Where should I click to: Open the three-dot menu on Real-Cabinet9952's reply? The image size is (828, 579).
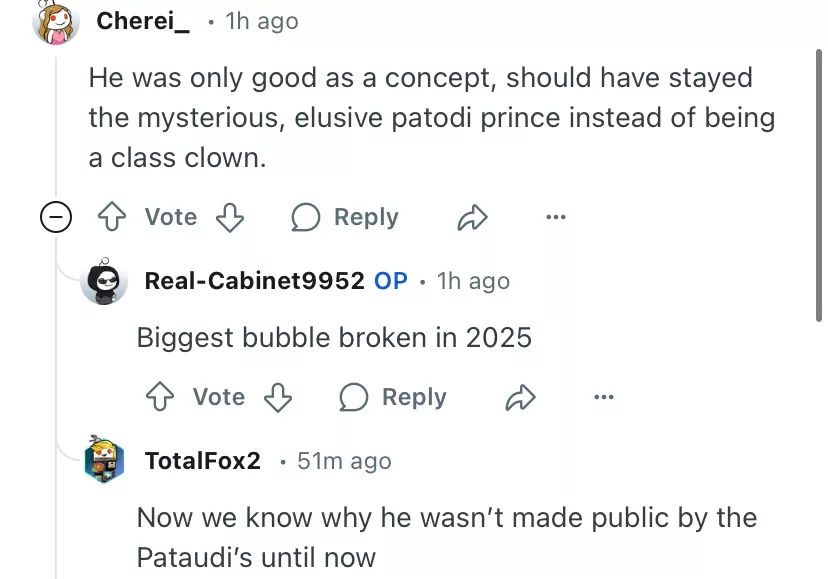[603, 397]
